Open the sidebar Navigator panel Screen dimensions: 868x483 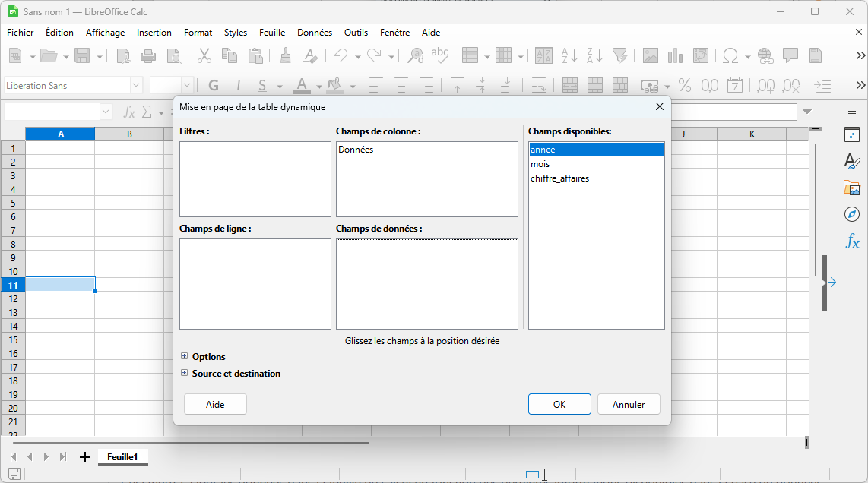[852, 214]
